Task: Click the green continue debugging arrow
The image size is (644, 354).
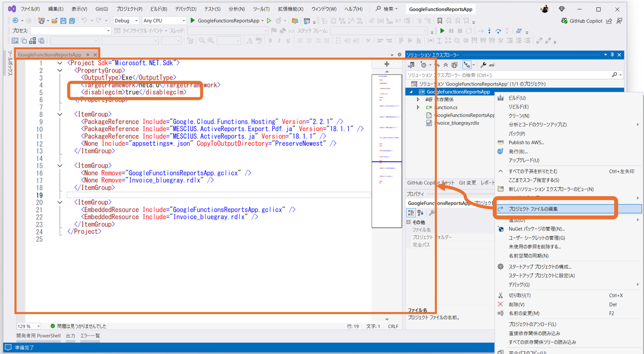Action: point(442,31)
